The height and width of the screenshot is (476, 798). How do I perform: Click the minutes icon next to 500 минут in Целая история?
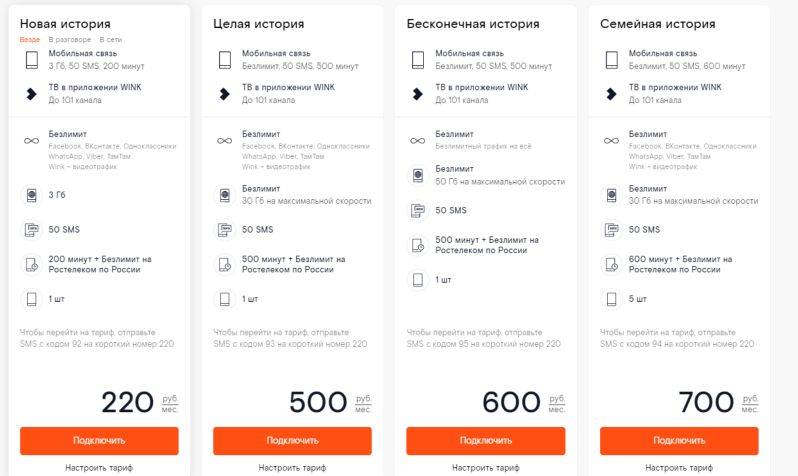pos(225,264)
